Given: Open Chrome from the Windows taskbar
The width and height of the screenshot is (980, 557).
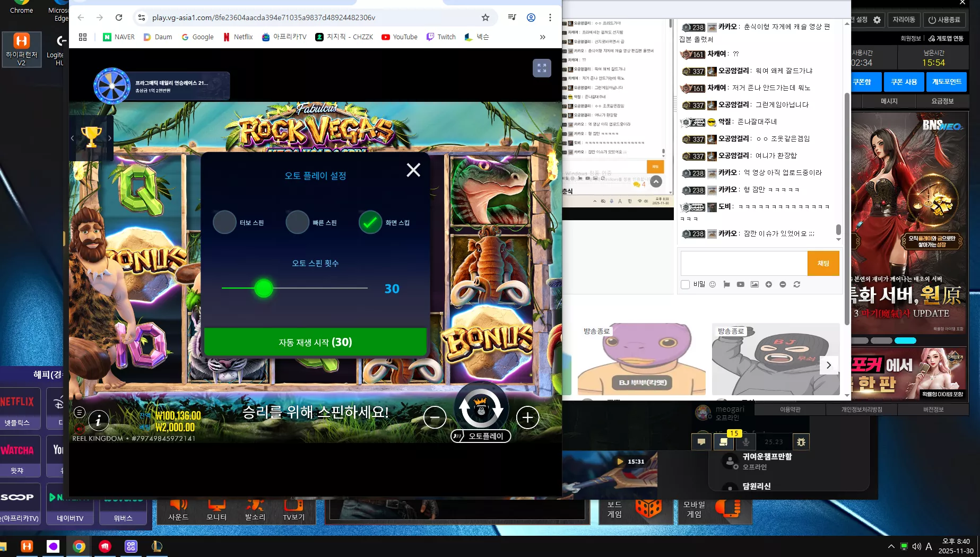Looking at the screenshot, I should [79, 546].
